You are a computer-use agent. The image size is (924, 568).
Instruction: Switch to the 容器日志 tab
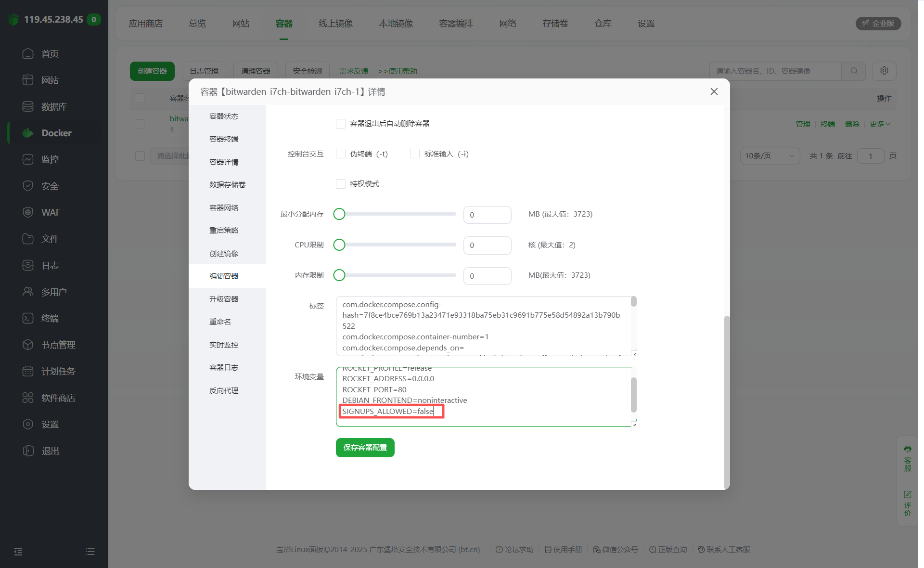pyautogui.click(x=224, y=368)
